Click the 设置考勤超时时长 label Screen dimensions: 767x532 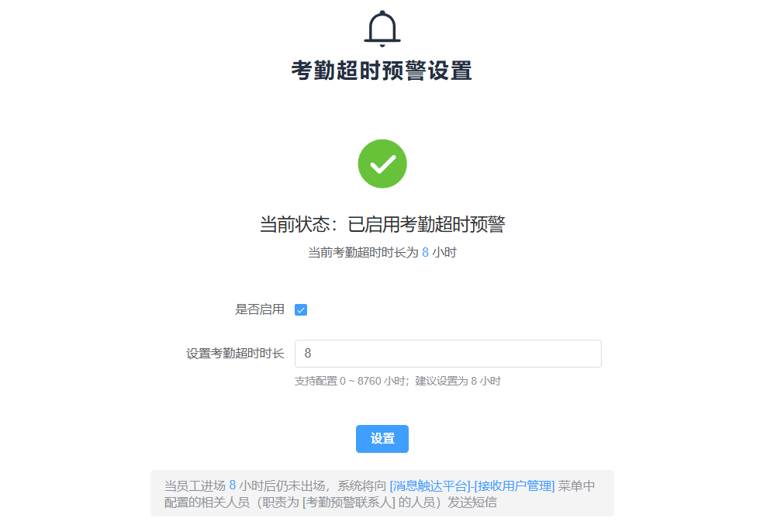[235, 354]
